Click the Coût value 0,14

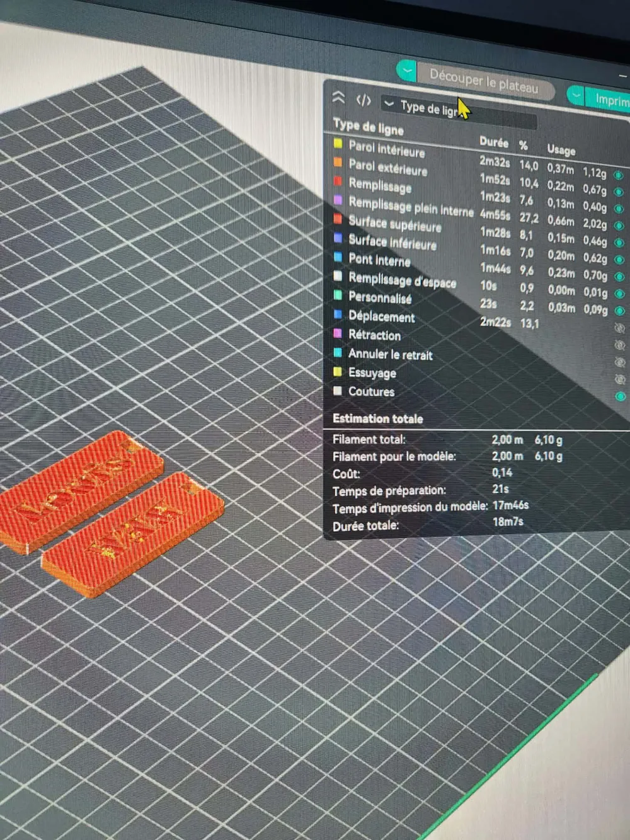tap(502, 472)
